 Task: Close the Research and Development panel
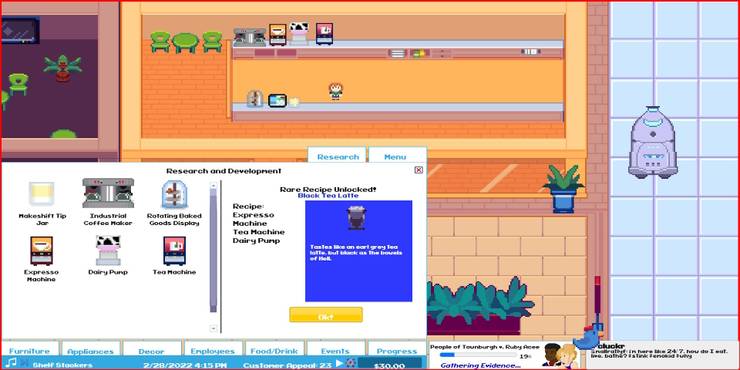pyautogui.click(x=419, y=170)
